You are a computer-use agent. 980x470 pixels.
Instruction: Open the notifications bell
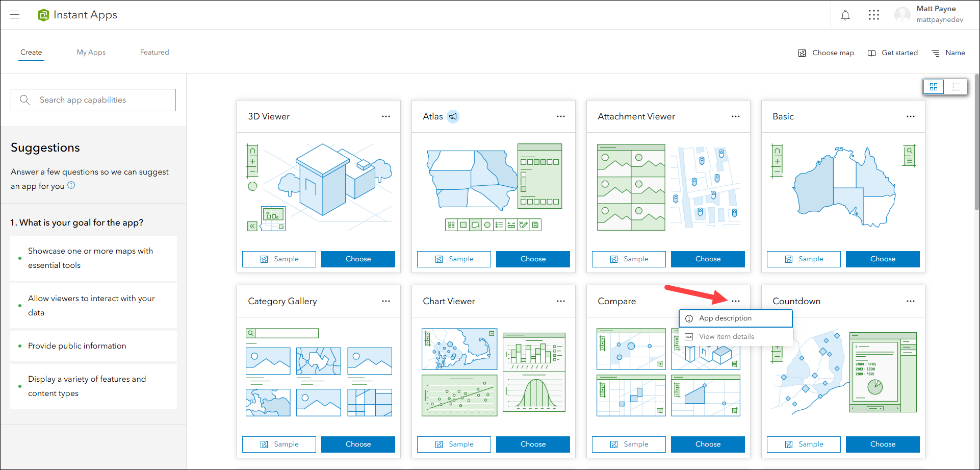[x=845, y=15]
